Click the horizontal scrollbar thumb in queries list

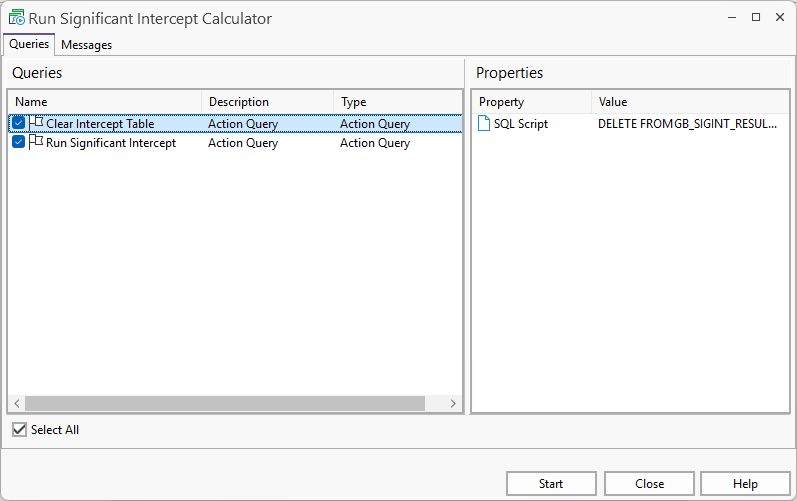(x=225, y=404)
